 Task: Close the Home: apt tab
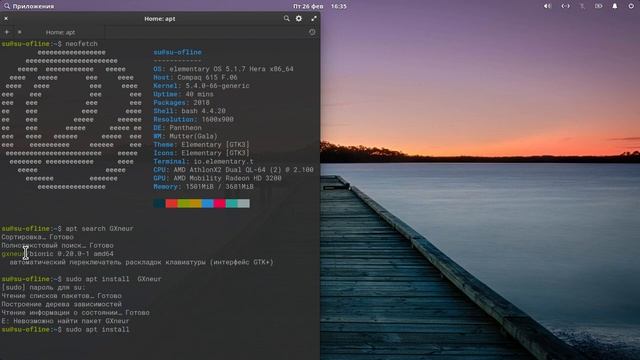pos(19,32)
